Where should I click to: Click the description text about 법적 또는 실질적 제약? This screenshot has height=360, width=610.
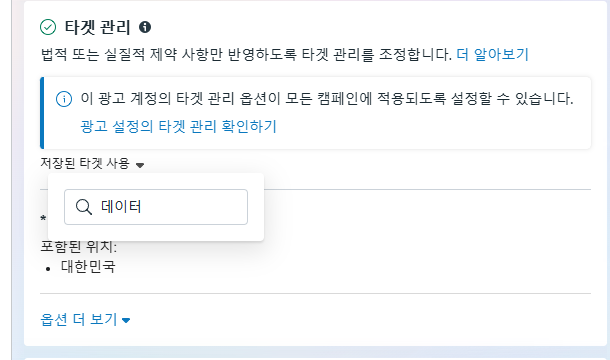246,54
